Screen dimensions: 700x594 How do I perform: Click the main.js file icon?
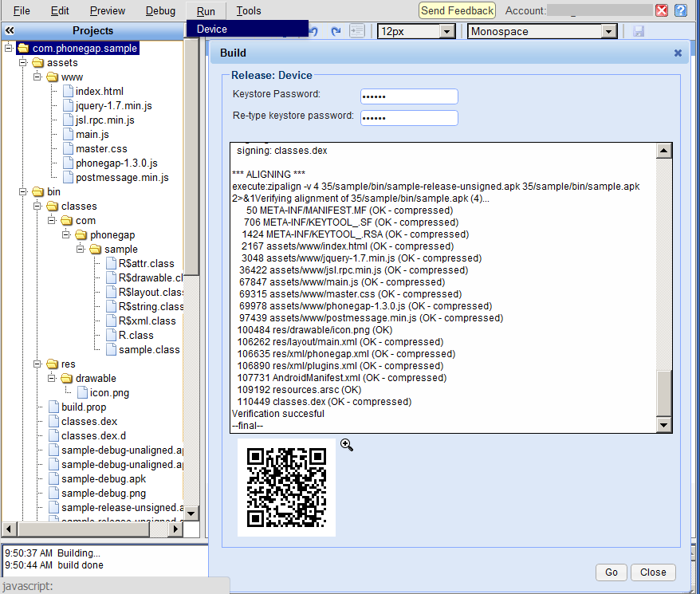[x=68, y=135]
